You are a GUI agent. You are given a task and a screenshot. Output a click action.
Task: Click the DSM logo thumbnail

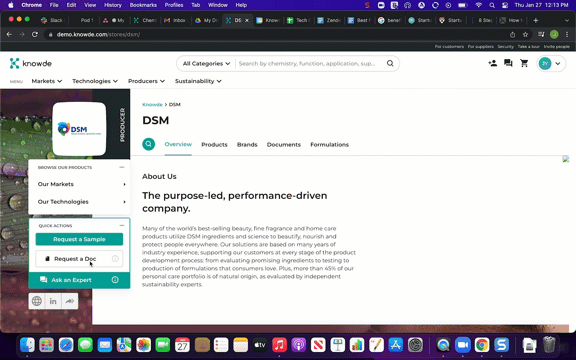(x=79, y=129)
